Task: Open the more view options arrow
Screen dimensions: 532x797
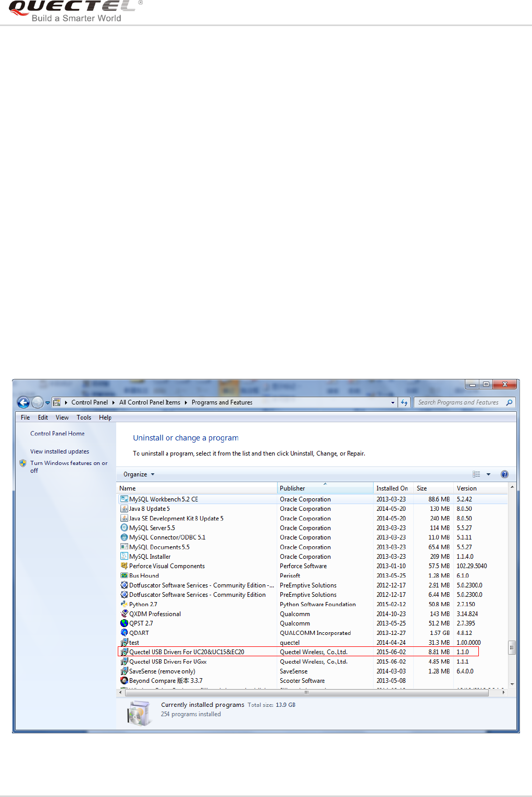Action: [x=488, y=474]
